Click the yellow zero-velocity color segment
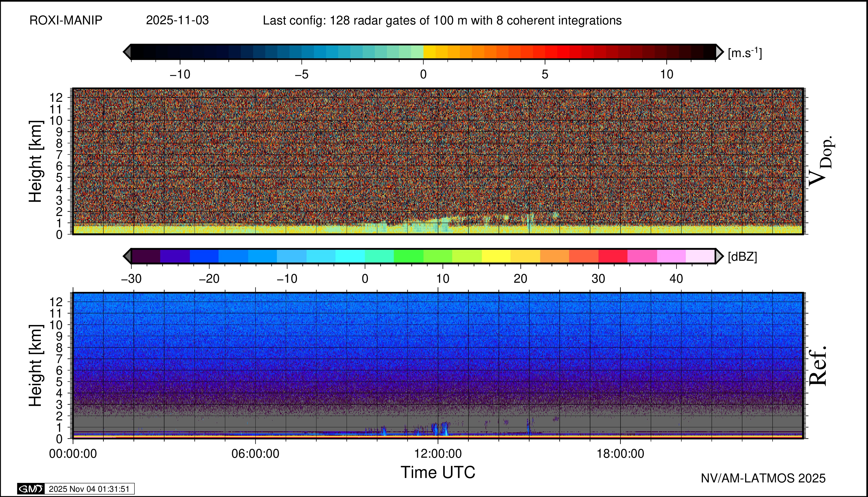 429,52
